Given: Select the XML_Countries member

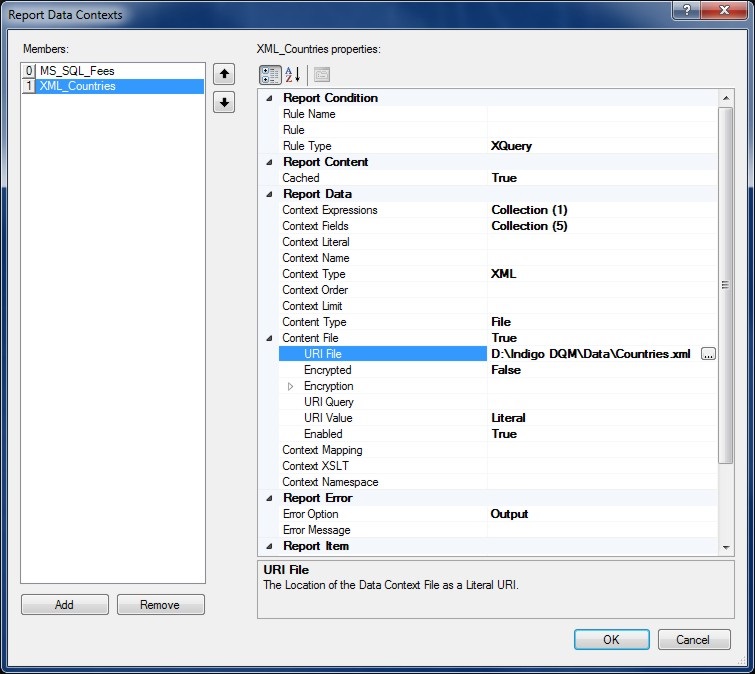Looking at the screenshot, I should (78, 86).
